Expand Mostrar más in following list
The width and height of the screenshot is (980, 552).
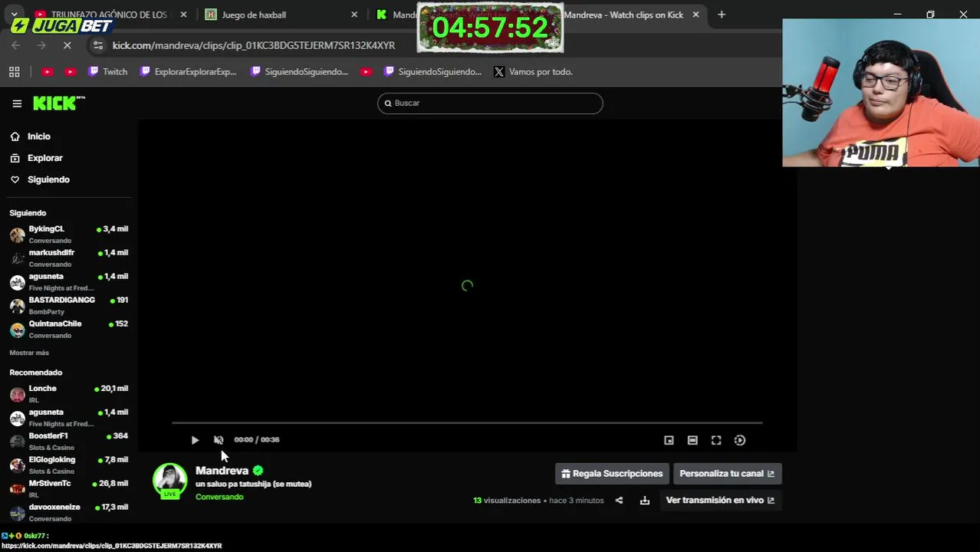click(29, 353)
